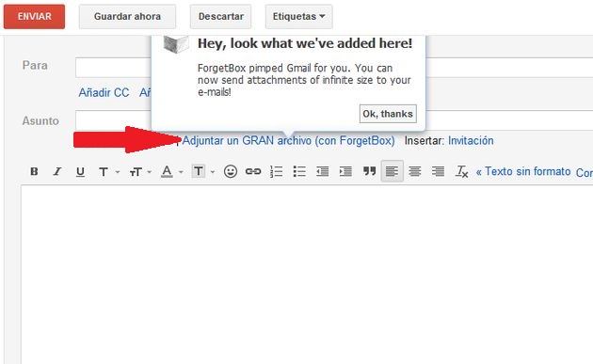Screen dimensions: 593x364
Task: Attach a large file with ForgetBox
Action: pos(289,140)
